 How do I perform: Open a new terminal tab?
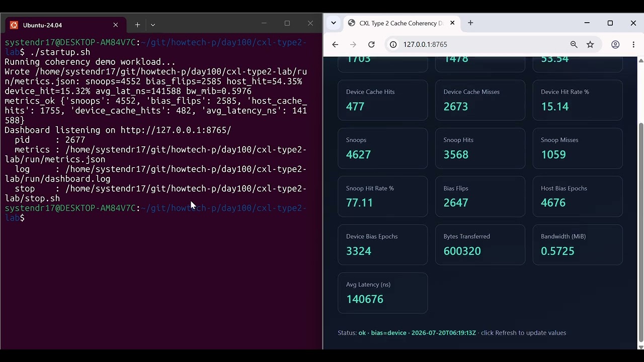(x=137, y=25)
